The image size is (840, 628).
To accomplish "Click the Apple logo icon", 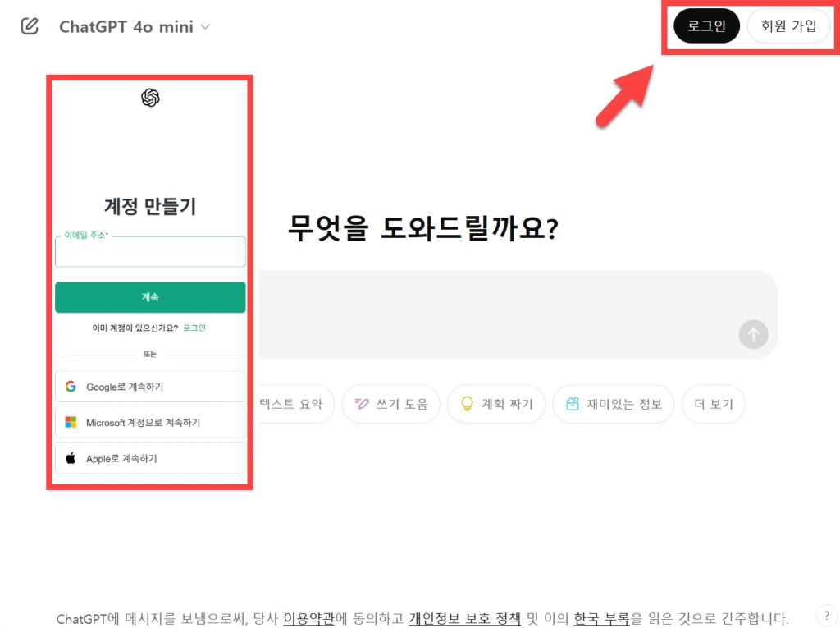I will click(71, 458).
